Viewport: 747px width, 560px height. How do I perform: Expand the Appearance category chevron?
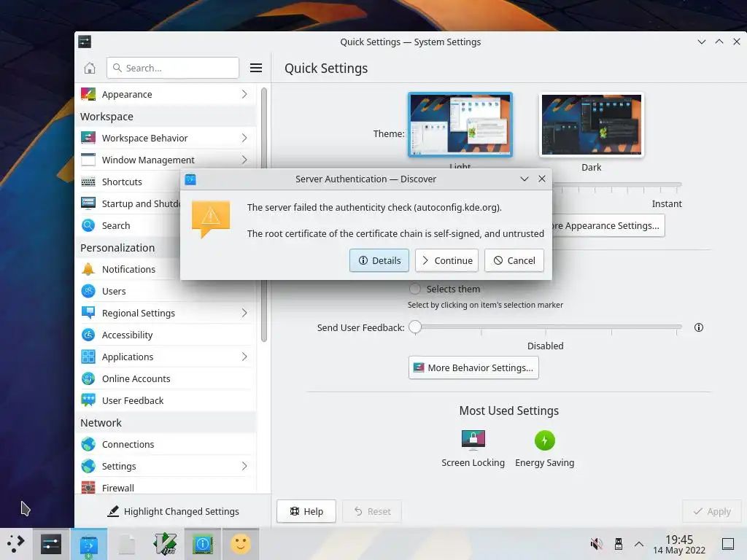[x=244, y=94]
